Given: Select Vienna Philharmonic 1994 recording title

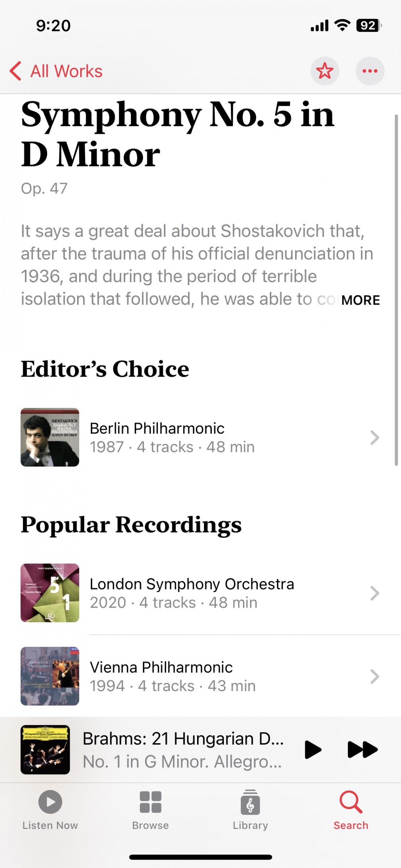Looking at the screenshot, I should click(x=161, y=667).
